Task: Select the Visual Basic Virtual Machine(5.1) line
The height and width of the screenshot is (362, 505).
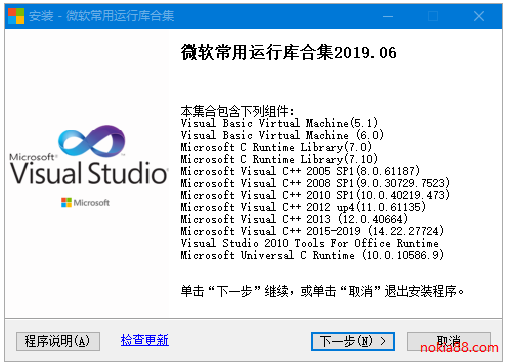Action: point(279,123)
